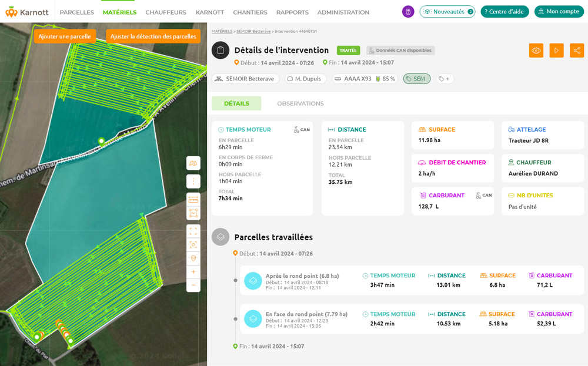
Task: Toggle visibility with the orange eye button
Action: click(536, 51)
